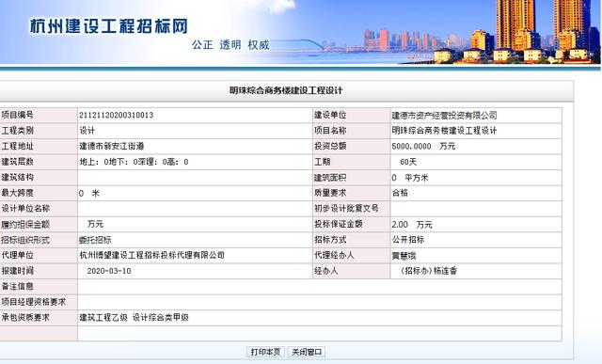Click 2.00 万元 bid deposit value
The image size is (602, 364).
coord(412,225)
